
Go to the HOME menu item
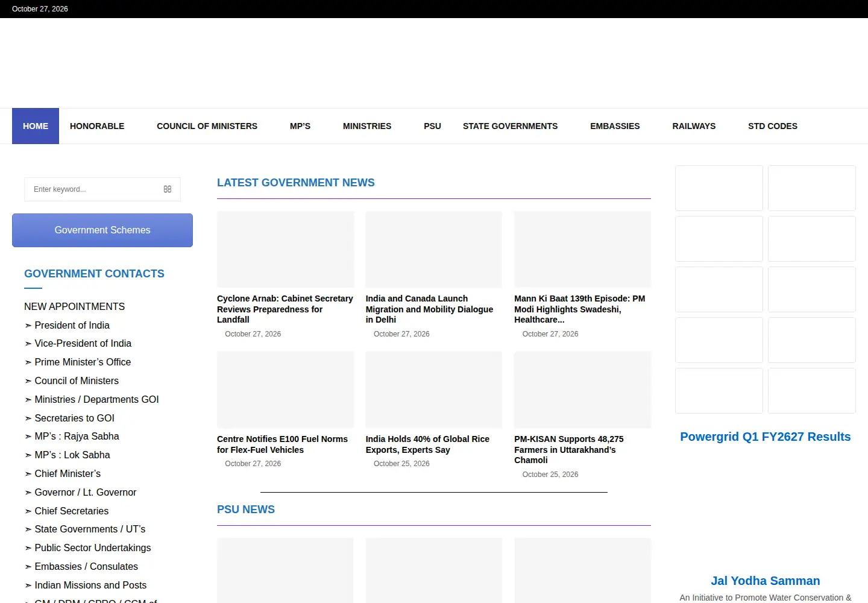point(36,126)
